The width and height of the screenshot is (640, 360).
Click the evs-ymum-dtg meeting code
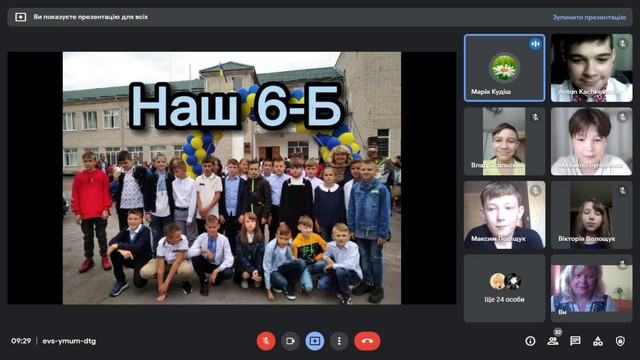pos(69,341)
